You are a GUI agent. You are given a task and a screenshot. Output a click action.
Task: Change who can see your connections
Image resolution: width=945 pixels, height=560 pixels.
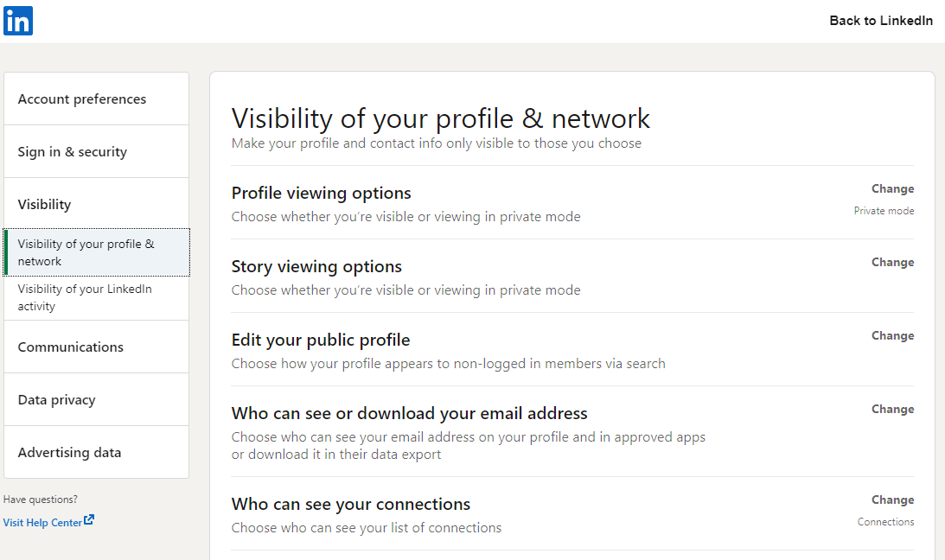point(892,500)
